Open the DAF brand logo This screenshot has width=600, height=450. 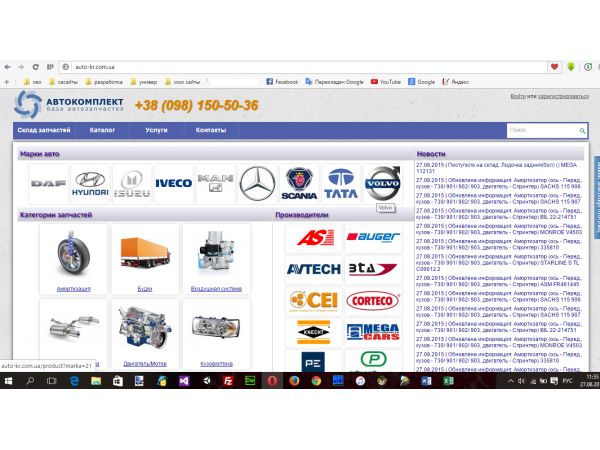(x=48, y=184)
